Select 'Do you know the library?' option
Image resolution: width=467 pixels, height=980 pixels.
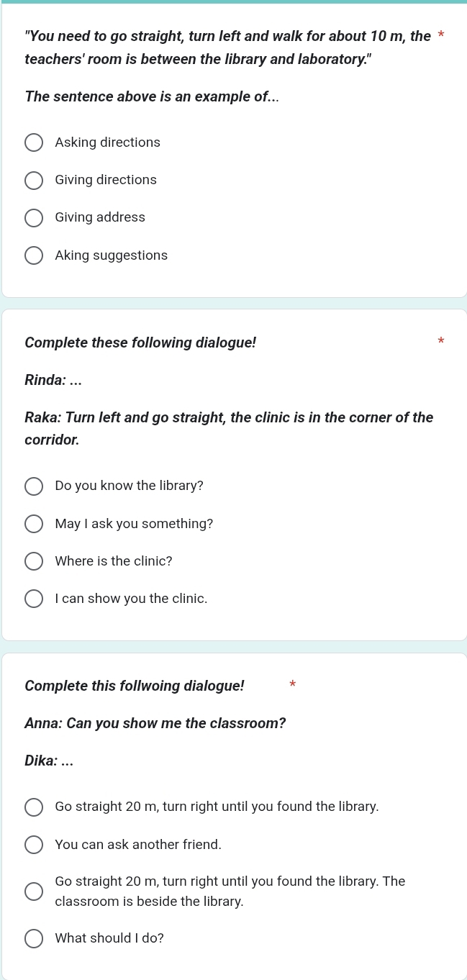pyautogui.click(x=34, y=486)
